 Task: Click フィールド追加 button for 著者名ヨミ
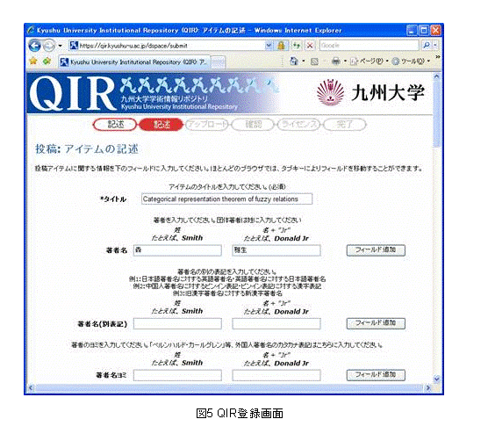[x=376, y=375]
